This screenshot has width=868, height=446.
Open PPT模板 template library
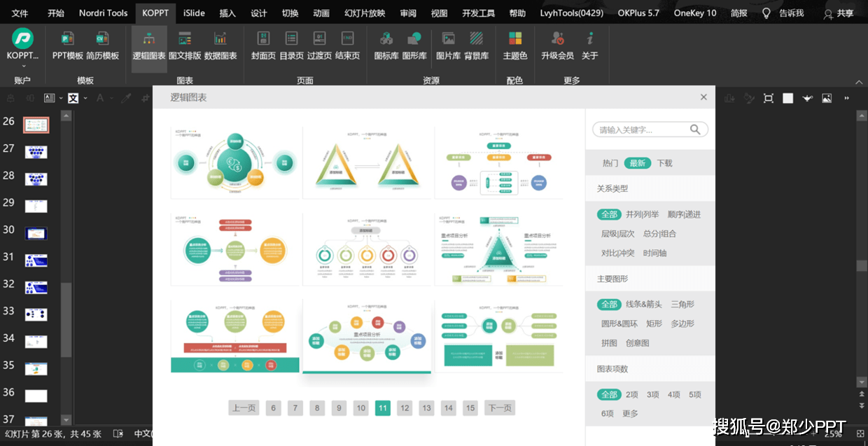(68, 45)
